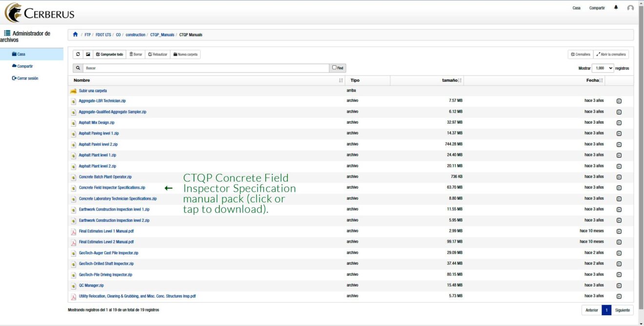Click the refresh icon in the toolbar
The width and height of the screenshot is (644, 326).
click(79, 55)
